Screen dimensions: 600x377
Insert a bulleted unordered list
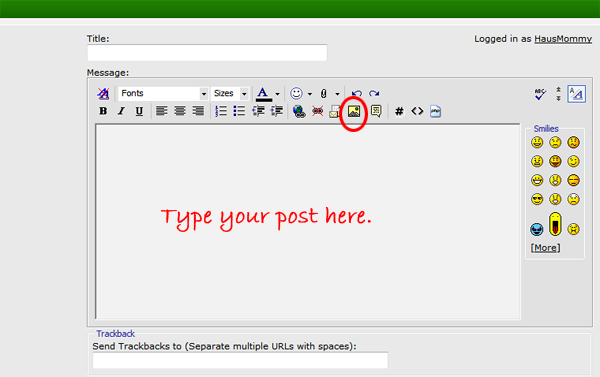[x=239, y=111]
